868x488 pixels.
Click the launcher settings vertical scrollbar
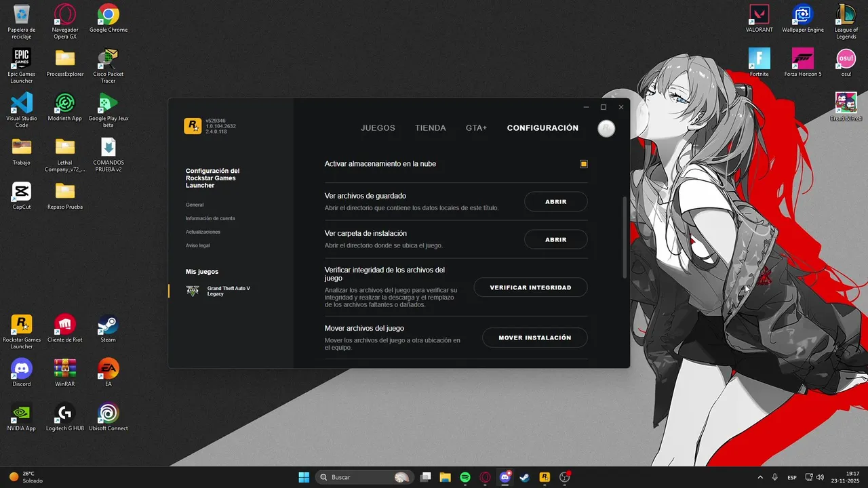coord(625,237)
